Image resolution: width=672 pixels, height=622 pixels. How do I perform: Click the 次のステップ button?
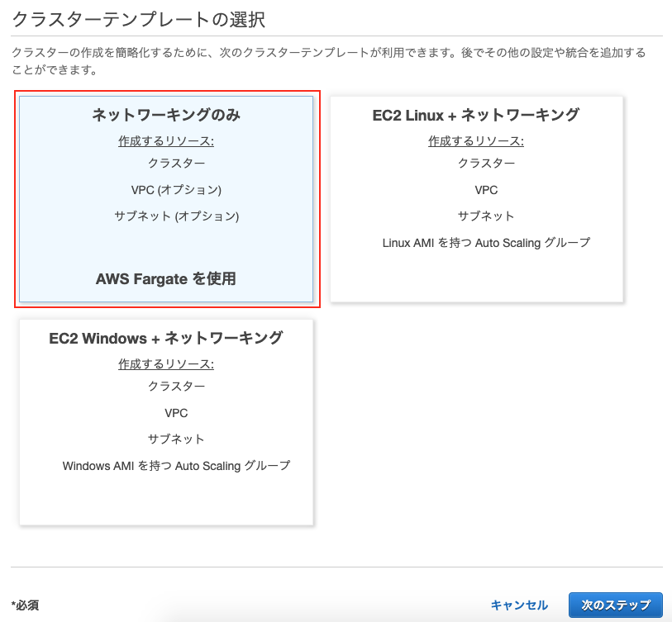pyautogui.click(x=616, y=605)
